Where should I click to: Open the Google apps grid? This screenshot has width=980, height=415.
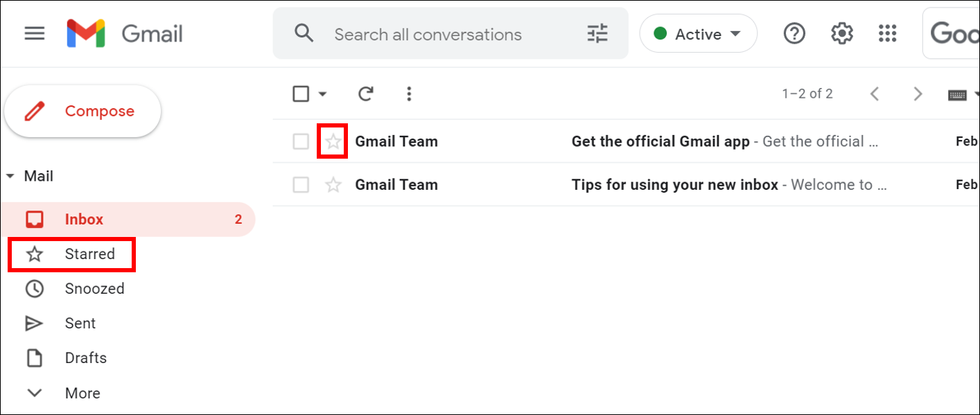pos(887,33)
